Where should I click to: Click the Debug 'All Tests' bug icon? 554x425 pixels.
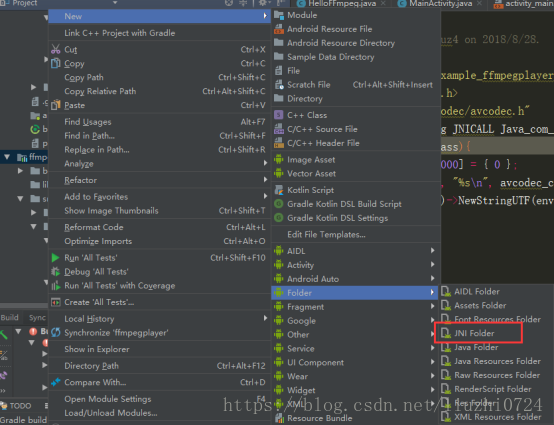(x=55, y=272)
